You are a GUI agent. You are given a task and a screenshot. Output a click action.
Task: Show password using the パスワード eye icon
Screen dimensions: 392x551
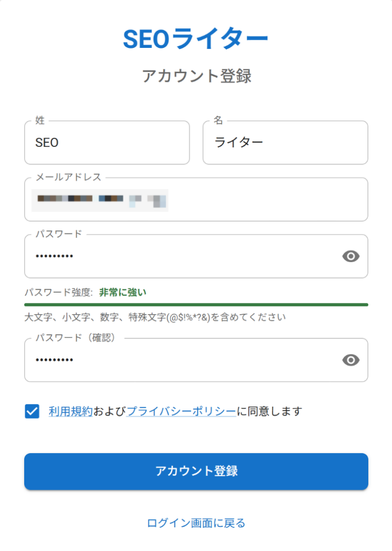click(351, 257)
